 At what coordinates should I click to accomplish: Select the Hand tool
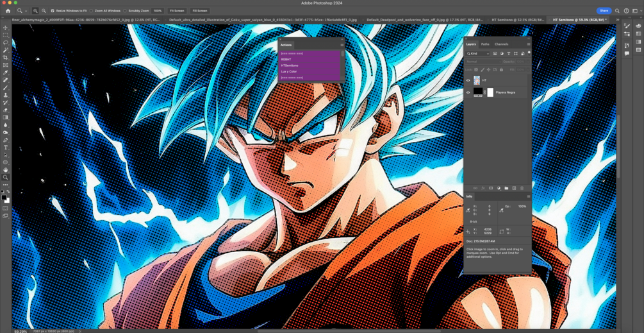pos(6,170)
